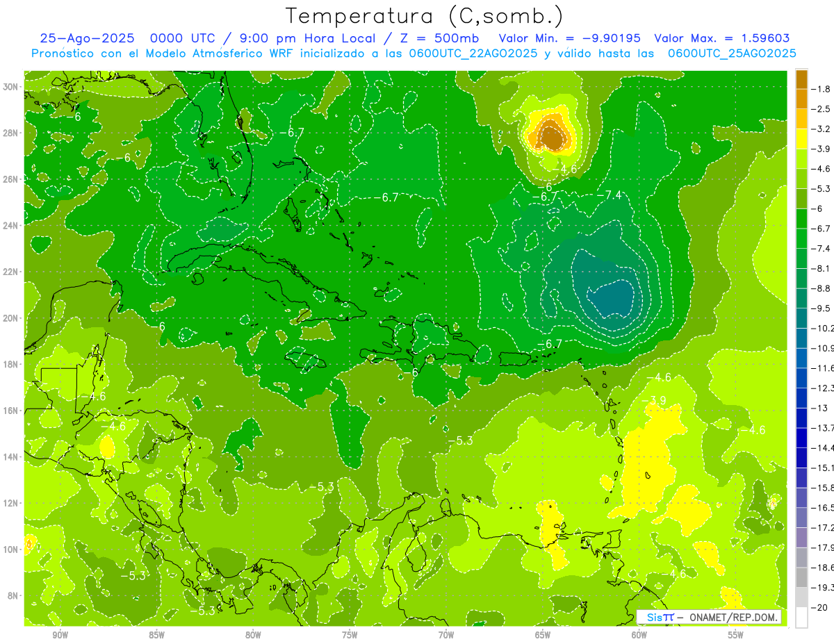
Task: Click the "80W" longitude axis label
Action: click(x=253, y=635)
